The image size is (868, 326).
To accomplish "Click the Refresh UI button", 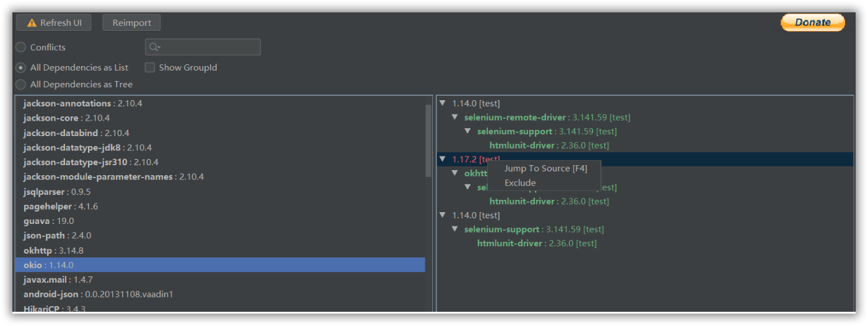I will pyautogui.click(x=54, y=23).
